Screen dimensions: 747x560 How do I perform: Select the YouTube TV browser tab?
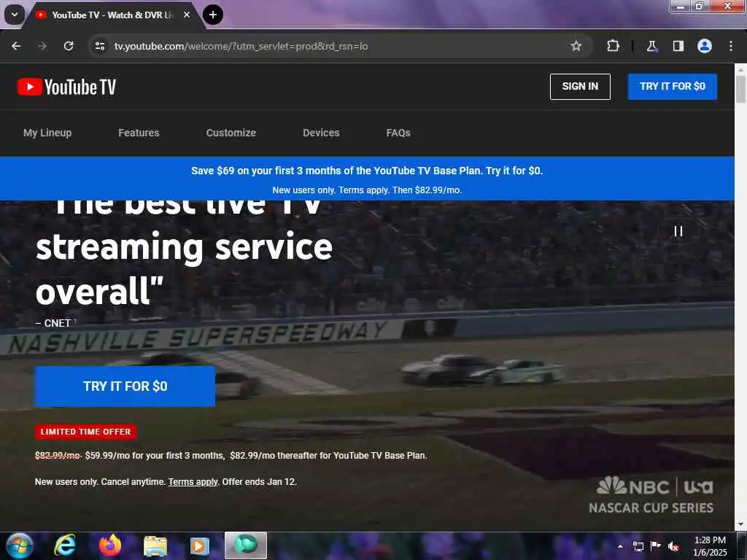(113, 15)
